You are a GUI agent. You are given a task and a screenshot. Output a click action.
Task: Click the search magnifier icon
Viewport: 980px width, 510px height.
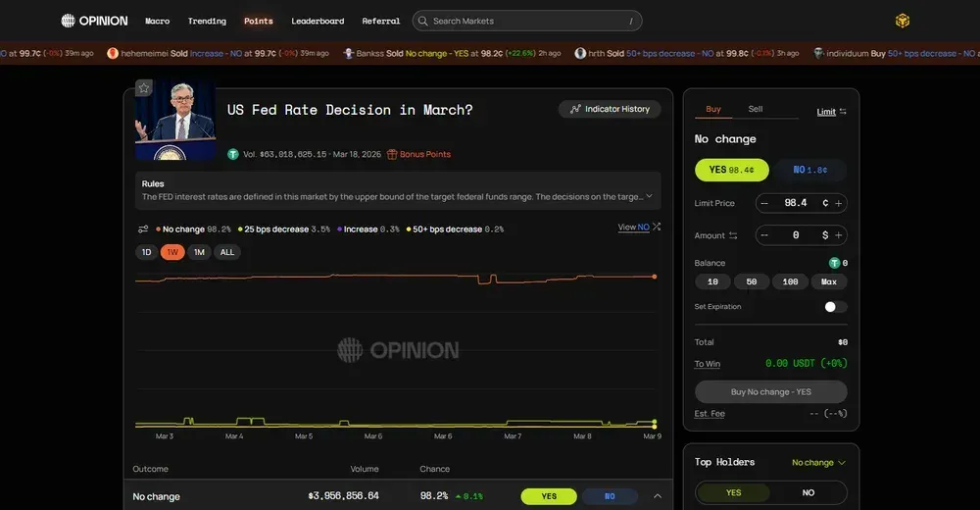tap(423, 21)
